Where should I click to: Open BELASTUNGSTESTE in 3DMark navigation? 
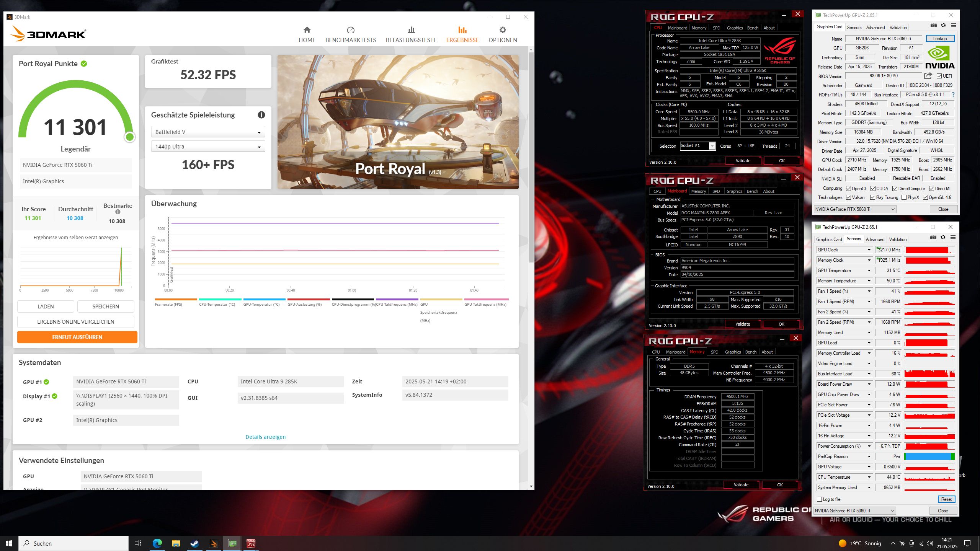411,34
